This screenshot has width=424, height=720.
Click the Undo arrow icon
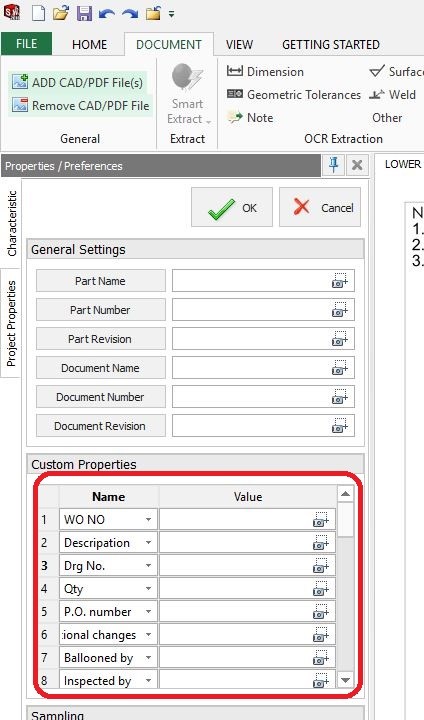[107, 14]
